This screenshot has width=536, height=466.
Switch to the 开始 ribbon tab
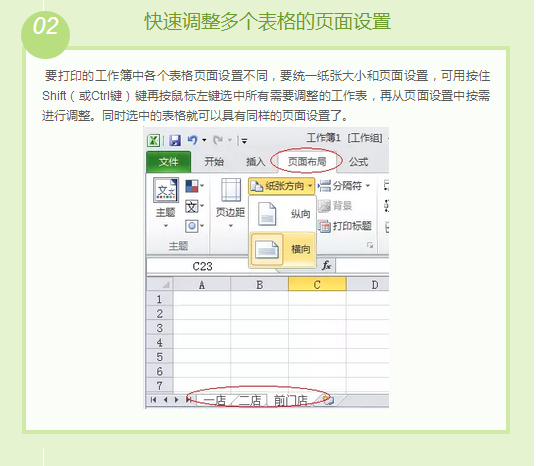[214, 162]
